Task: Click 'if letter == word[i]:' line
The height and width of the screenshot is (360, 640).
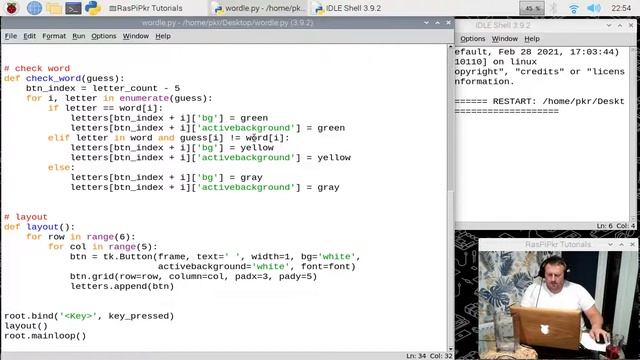Action: (105, 108)
